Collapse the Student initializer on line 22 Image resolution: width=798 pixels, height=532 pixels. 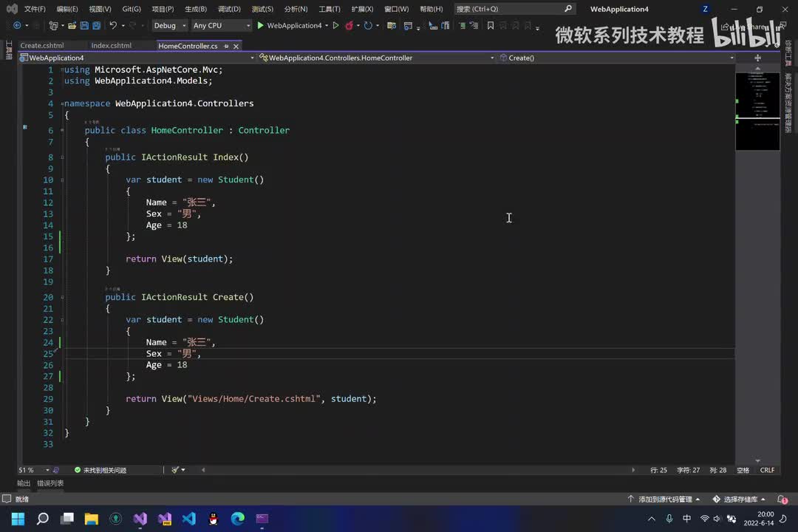point(62,320)
